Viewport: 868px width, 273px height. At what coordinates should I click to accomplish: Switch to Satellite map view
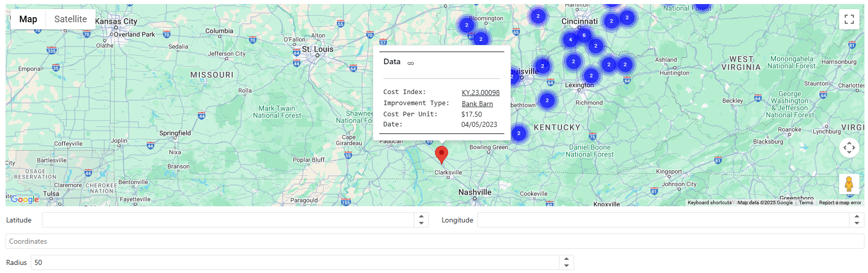click(70, 19)
